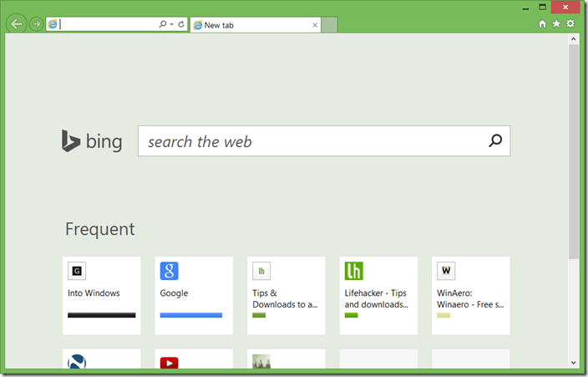Open the Lifehacker - Tips and downloads tile
The image size is (588, 377).
click(378, 296)
